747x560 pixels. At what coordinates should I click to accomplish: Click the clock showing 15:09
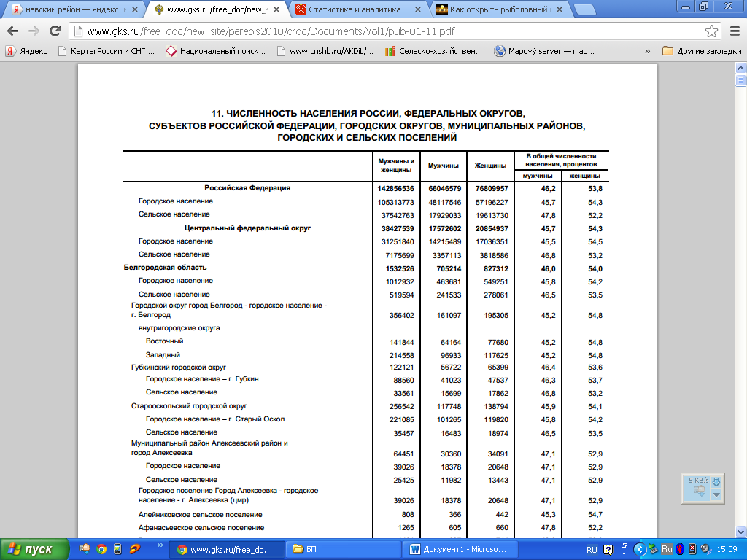(727, 550)
